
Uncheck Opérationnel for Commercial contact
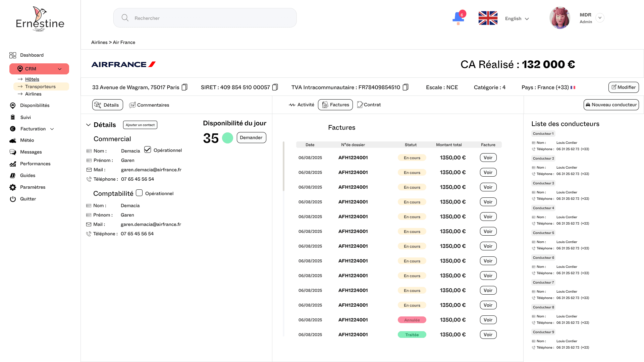[148, 150]
